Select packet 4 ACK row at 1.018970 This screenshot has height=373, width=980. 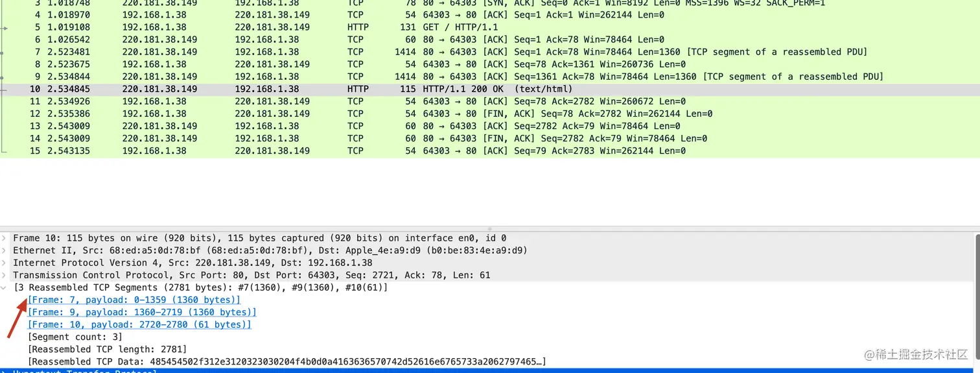[490, 15]
